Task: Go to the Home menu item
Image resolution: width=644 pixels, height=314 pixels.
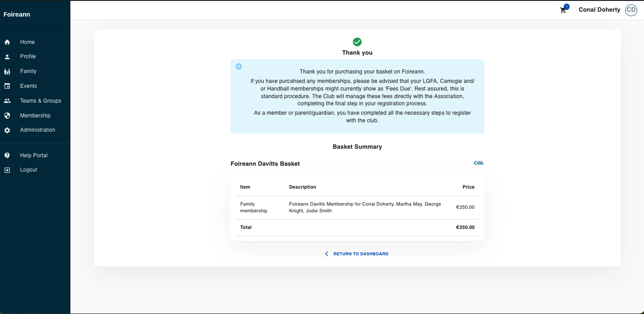Action: [x=27, y=42]
